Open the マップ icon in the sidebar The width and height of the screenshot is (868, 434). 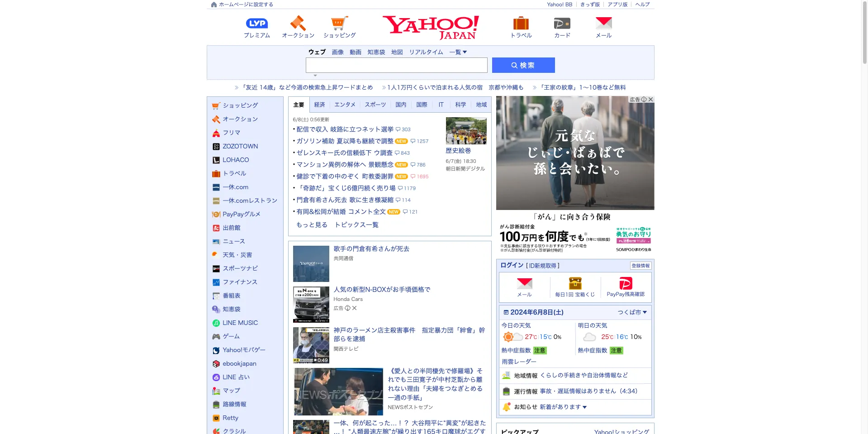pyautogui.click(x=216, y=391)
